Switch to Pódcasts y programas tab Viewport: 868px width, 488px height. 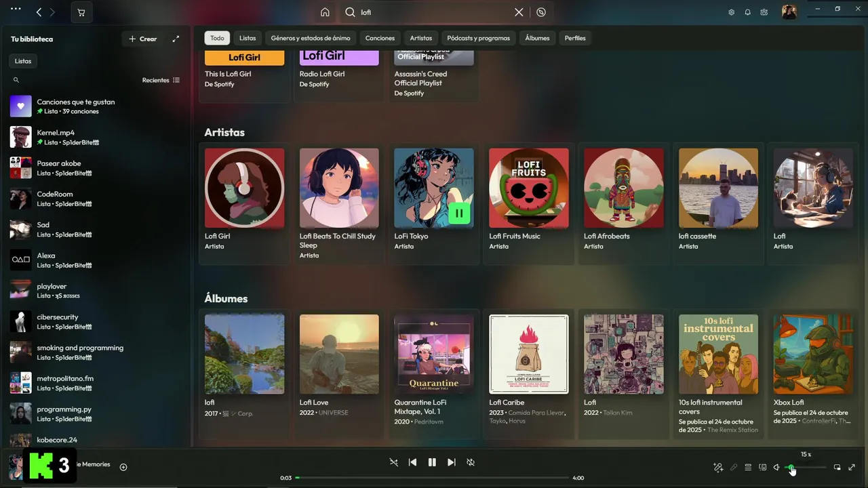coord(478,38)
